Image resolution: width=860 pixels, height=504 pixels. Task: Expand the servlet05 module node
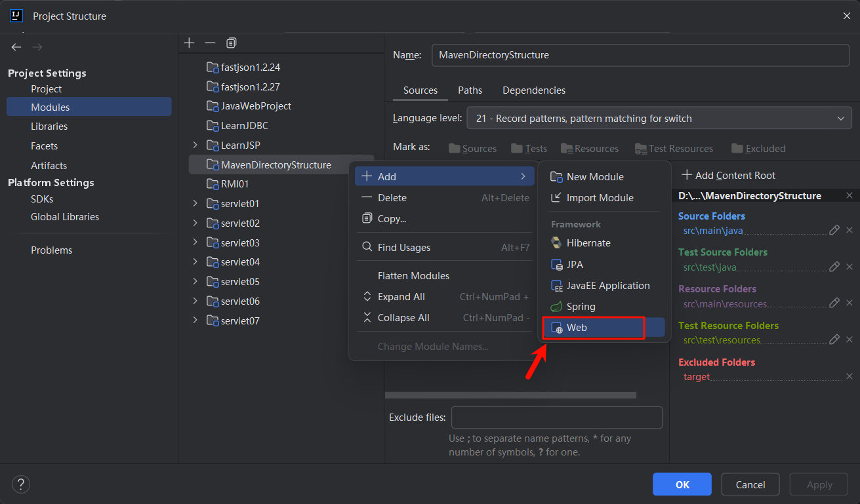[x=195, y=281]
